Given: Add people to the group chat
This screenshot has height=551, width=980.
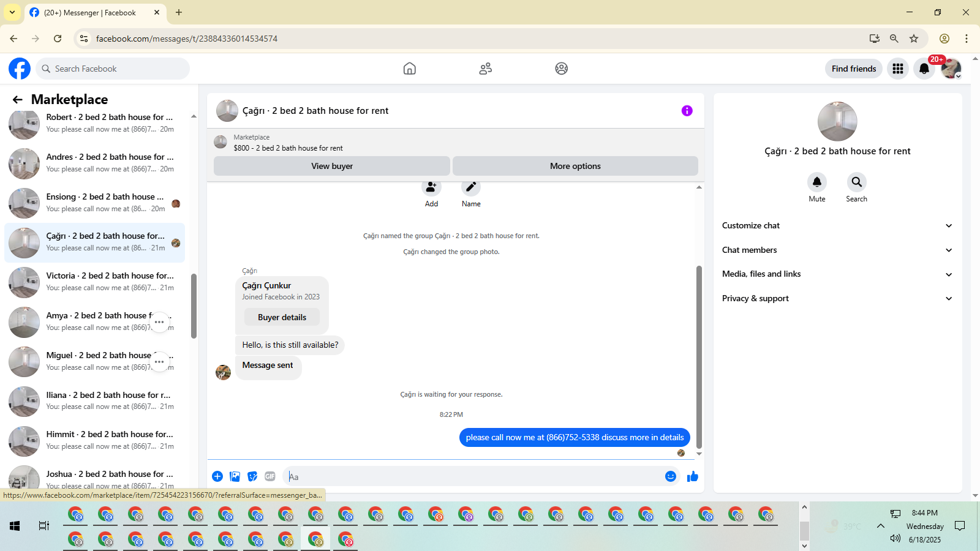Looking at the screenshot, I should pos(431,187).
